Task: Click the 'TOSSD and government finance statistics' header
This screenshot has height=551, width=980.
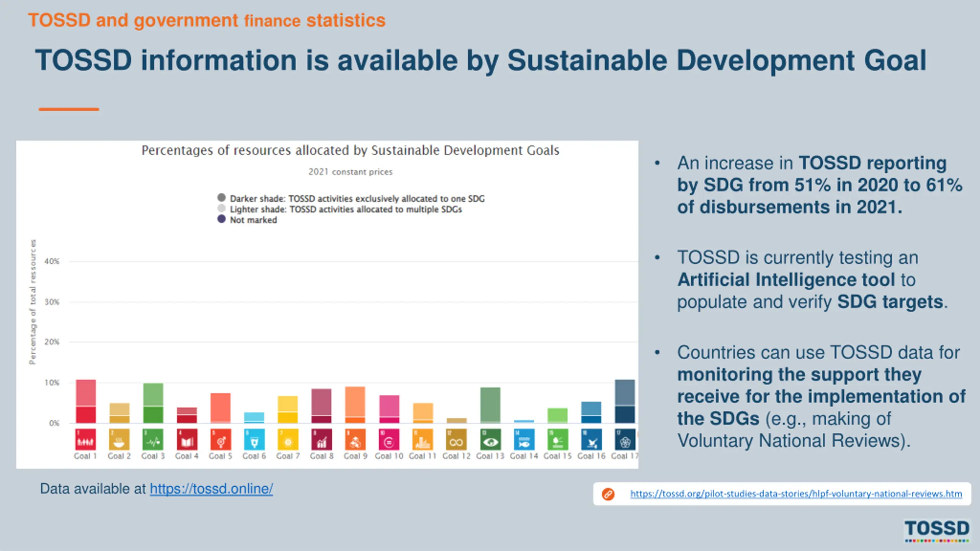Action: [x=207, y=20]
